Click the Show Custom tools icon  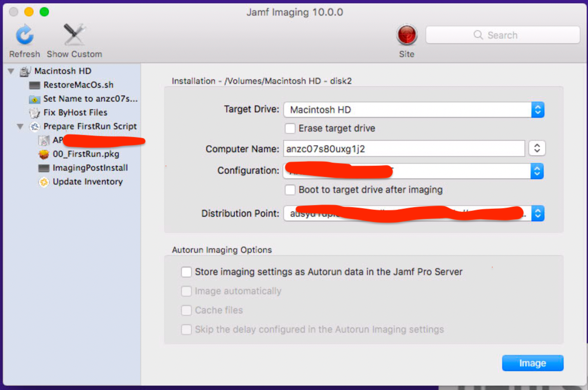pos(74,34)
